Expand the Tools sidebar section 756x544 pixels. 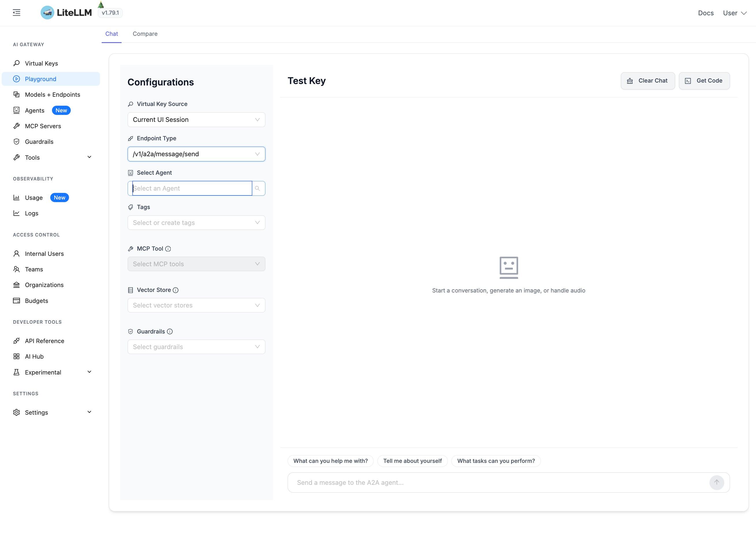[x=32, y=157]
